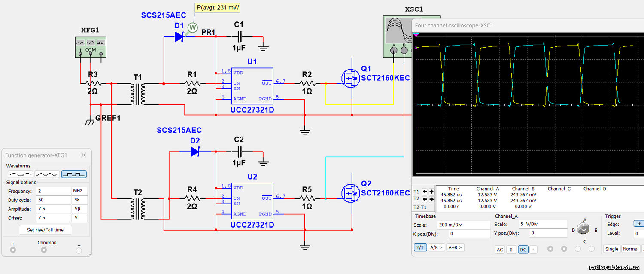Select A+B display mode
This screenshot has width=644, height=274.
(x=455, y=247)
